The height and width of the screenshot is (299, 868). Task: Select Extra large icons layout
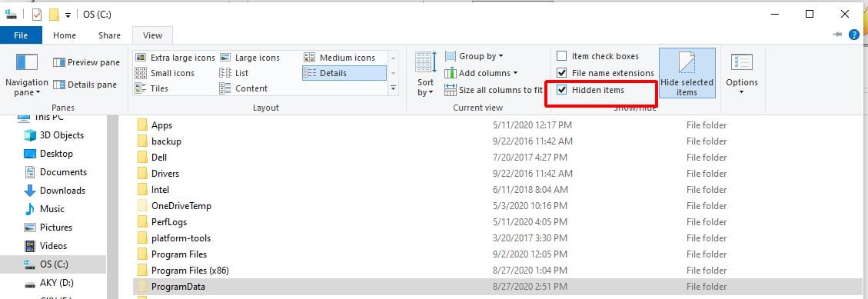(175, 58)
